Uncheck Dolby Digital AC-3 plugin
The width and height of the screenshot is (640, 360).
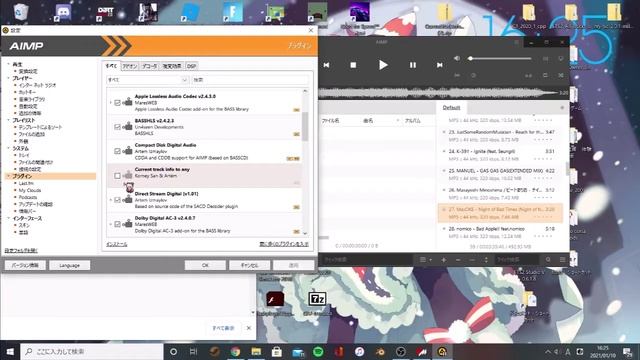[x=118, y=224]
